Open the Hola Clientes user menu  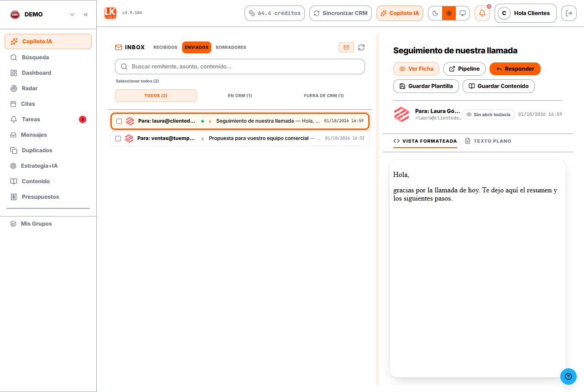(x=526, y=13)
